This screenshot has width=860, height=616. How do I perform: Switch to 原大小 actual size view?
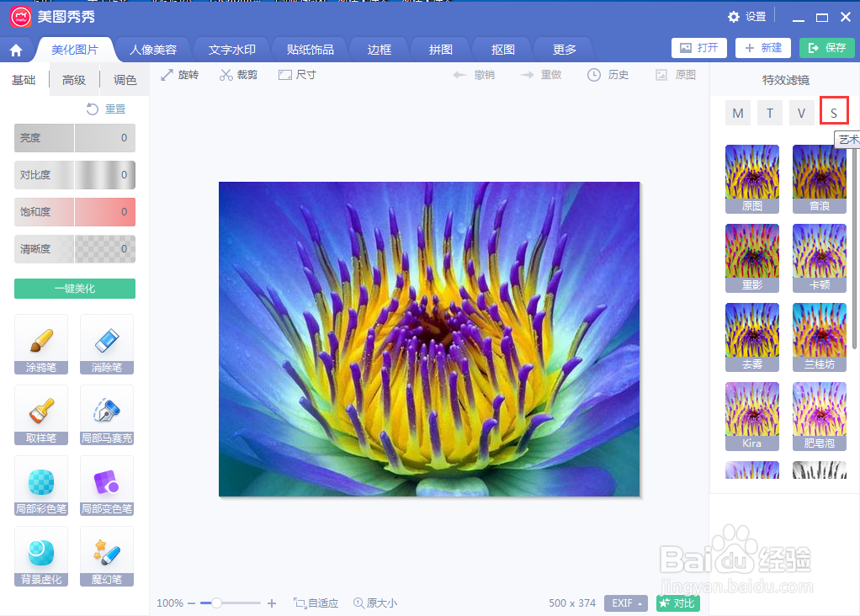pos(375,603)
